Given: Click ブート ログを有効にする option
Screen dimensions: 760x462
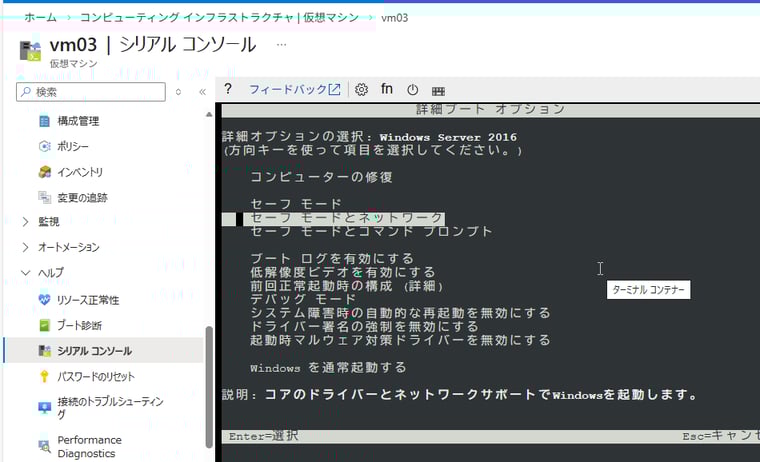Looking at the screenshot, I should pyautogui.click(x=332, y=258).
